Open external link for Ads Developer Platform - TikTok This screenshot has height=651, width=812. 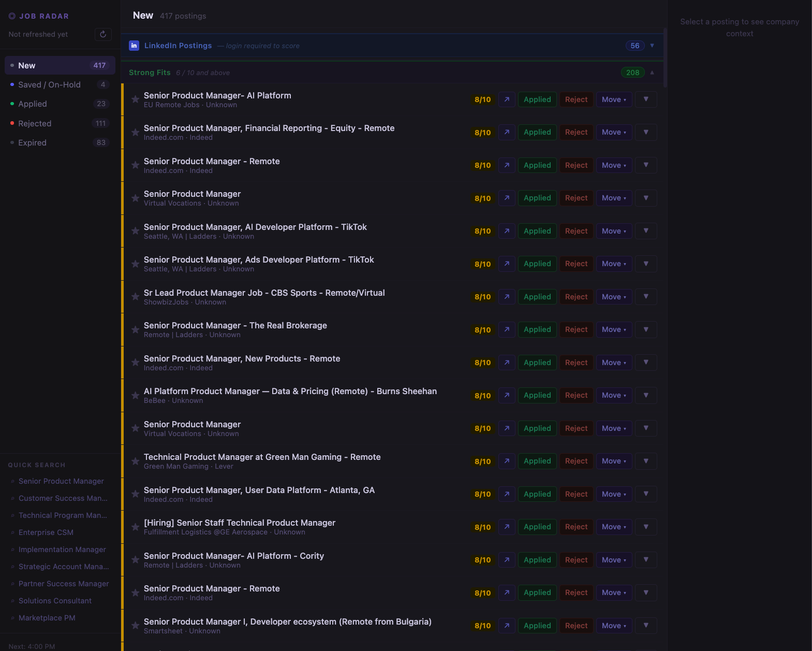point(507,264)
